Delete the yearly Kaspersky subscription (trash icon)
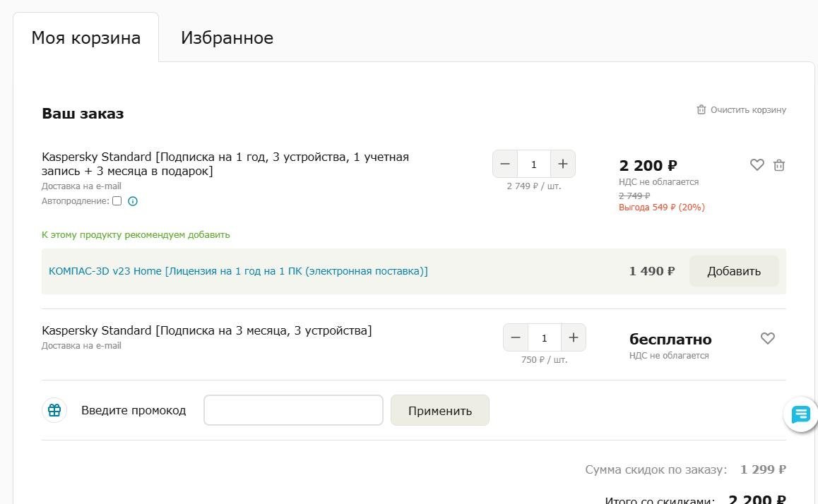The image size is (818, 504). [779, 165]
